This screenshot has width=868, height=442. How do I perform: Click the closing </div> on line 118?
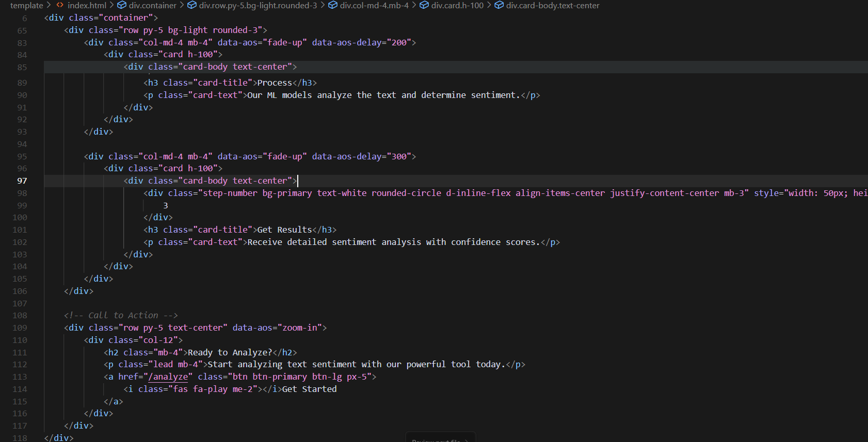click(59, 438)
